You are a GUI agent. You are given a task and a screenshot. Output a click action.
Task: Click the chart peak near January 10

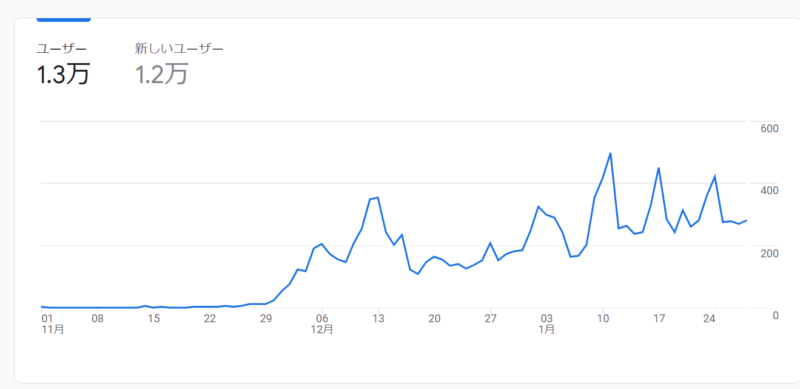pos(610,153)
